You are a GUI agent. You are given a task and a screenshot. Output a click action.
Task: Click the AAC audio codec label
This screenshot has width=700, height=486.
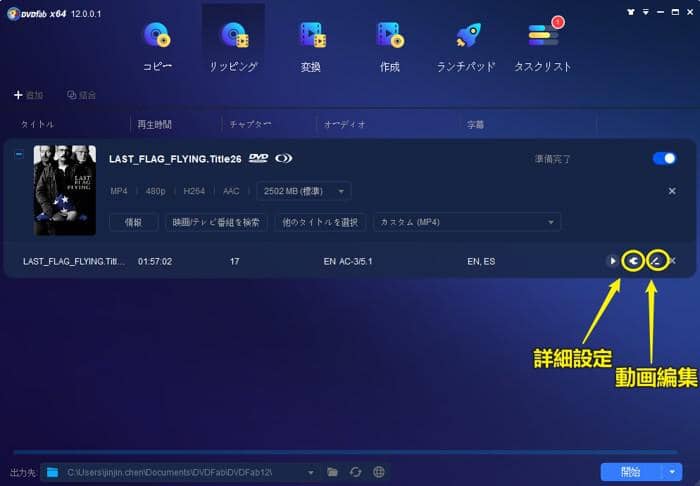(x=231, y=191)
